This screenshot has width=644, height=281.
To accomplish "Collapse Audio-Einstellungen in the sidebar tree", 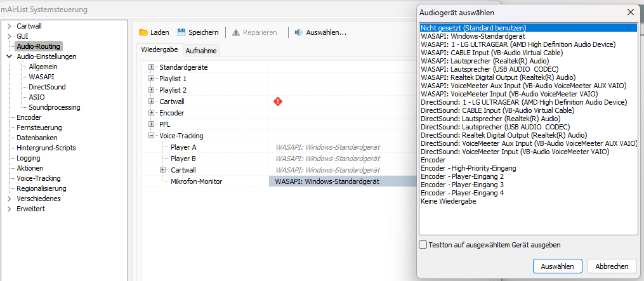I will (x=10, y=56).
